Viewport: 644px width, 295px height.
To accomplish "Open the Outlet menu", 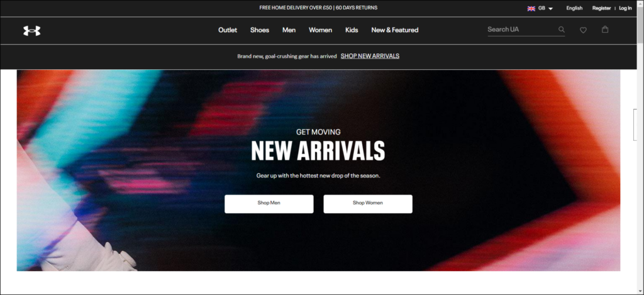I will pos(228,30).
